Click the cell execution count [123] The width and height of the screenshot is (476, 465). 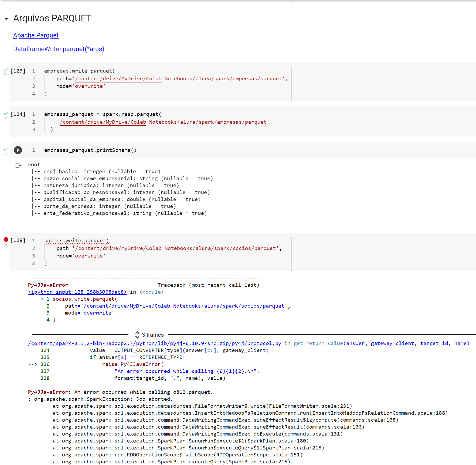coord(18,71)
